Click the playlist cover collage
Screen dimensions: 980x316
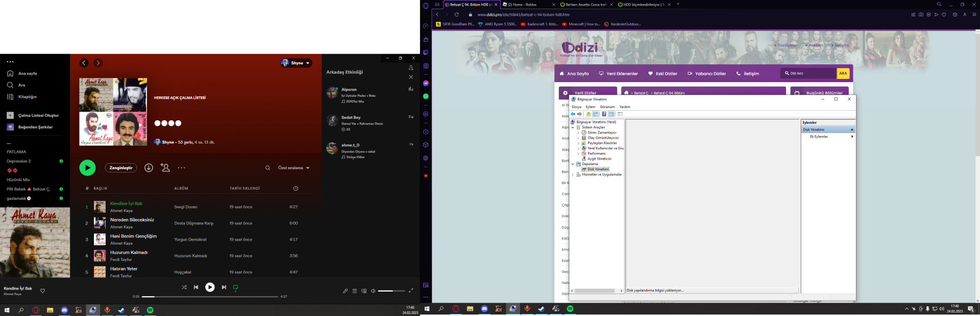point(113,112)
